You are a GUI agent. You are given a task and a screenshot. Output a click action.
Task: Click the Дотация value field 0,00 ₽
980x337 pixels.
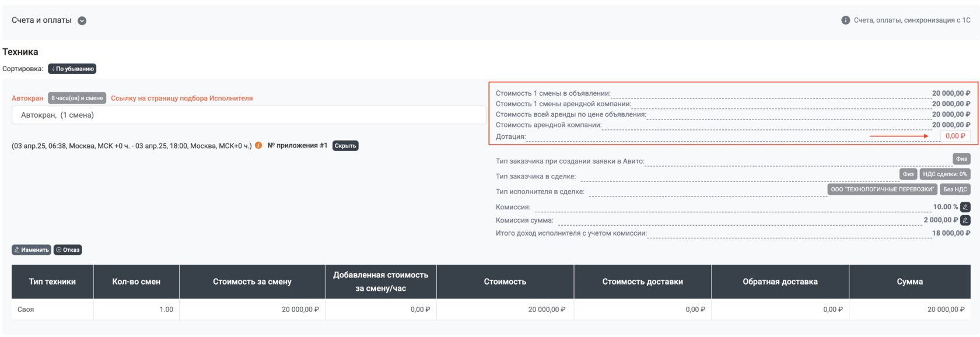[x=956, y=136]
